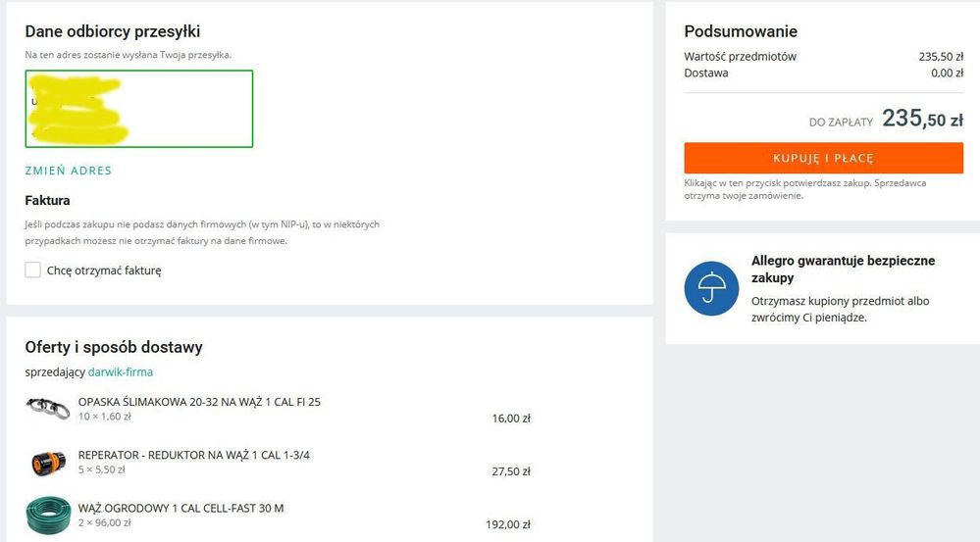This screenshot has width=980, height=542.
Task: Click the Podsumowanie summary heading
Action: tap(740, 31)
